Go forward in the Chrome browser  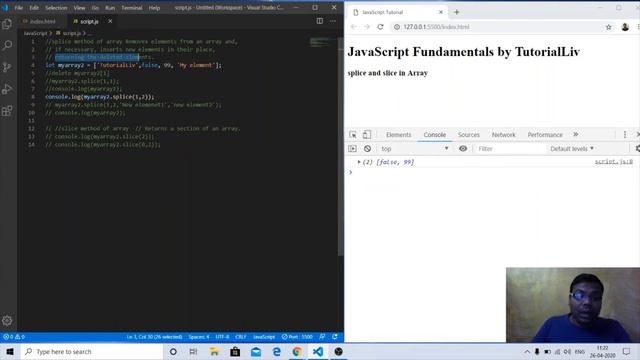tap(367, 27)
